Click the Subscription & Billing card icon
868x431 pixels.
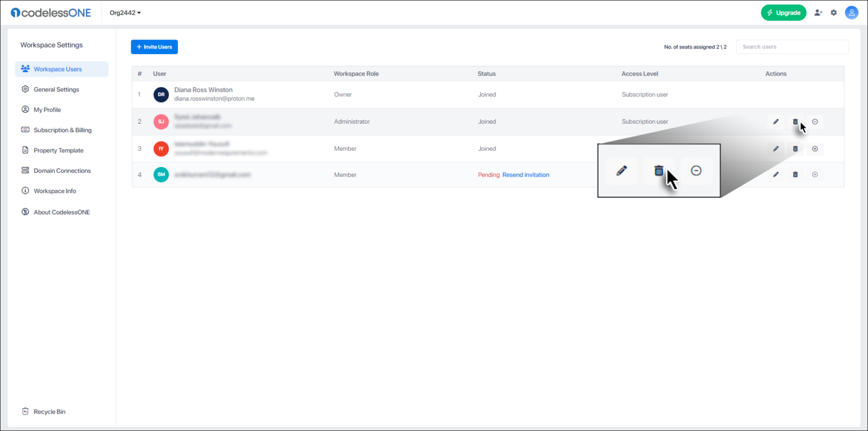(x=25, y=129)
